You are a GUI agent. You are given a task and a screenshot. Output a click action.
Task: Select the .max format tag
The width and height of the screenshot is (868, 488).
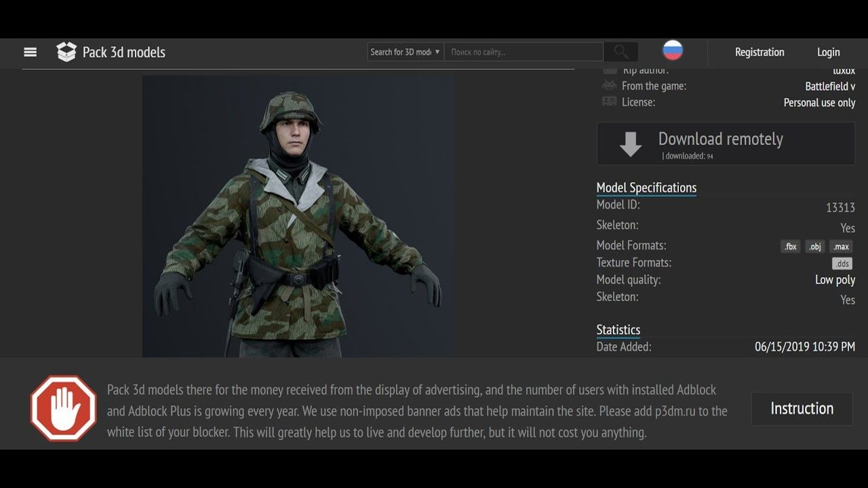[x=841, y=246]
